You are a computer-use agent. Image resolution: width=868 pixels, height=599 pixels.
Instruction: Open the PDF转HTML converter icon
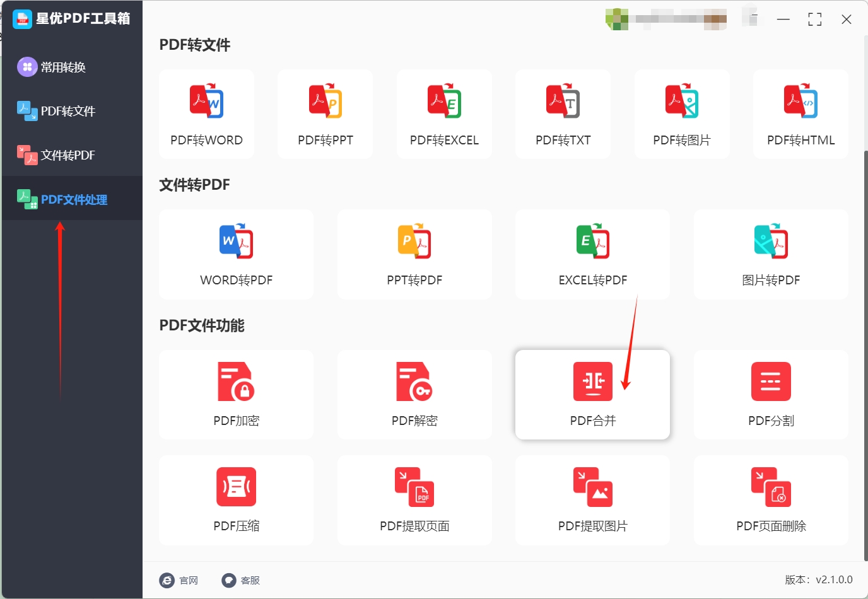click(x=801, y=101)
